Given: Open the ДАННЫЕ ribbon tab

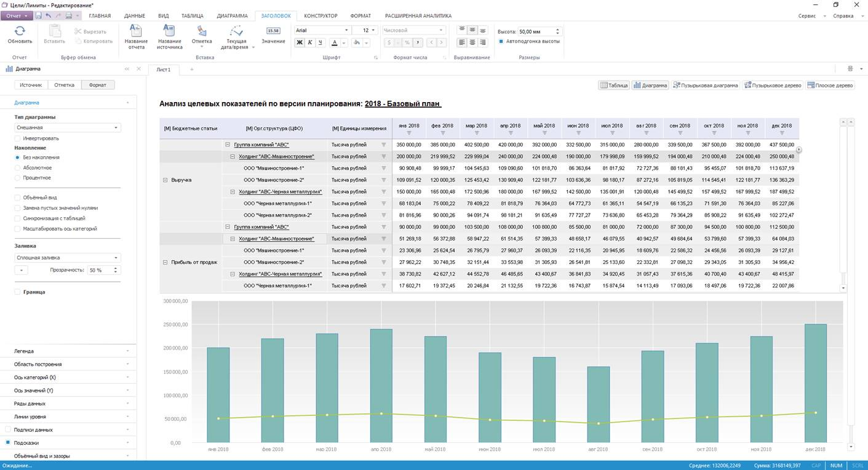Looking at the screenshot, I should (135, 16).
